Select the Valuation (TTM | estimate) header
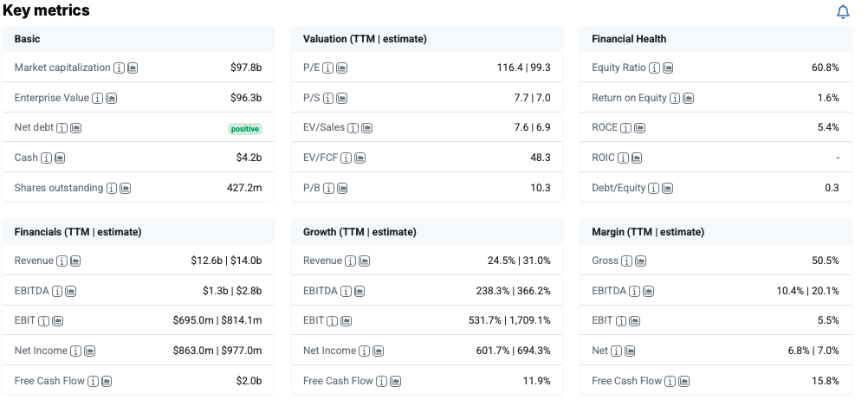This screenshot has height=406, width=868. [365, 39]
